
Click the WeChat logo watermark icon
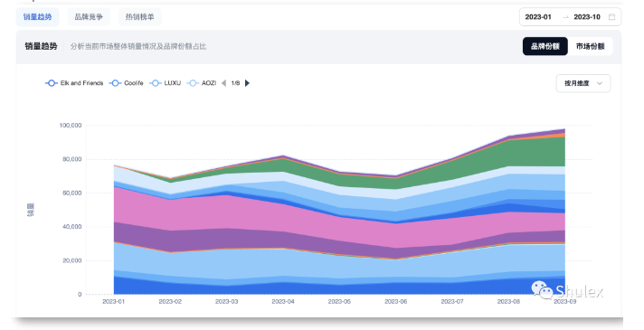tap(542, 290)
